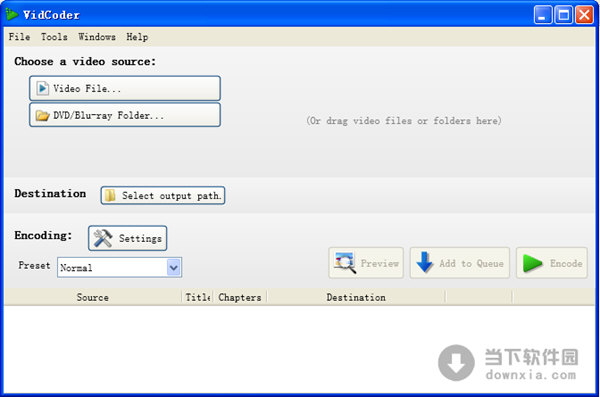Click the Destination column header
Screen dimensions: 600x397
[356, 297]
